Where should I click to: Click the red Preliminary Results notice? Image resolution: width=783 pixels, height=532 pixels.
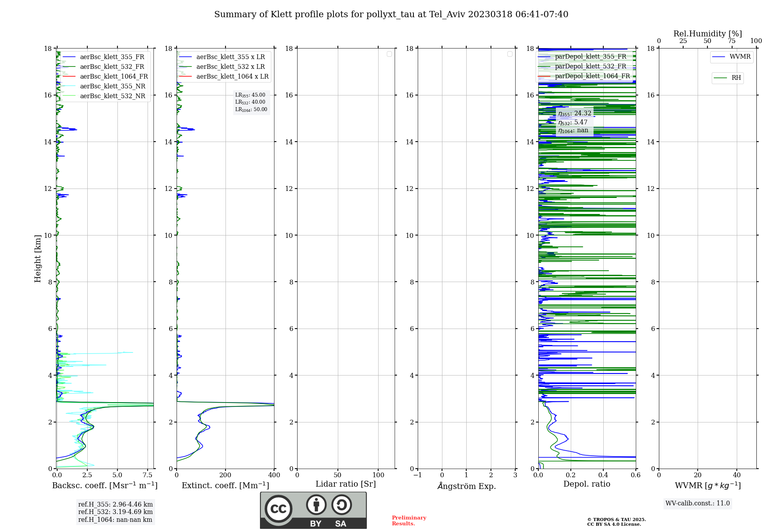[409, 521]
